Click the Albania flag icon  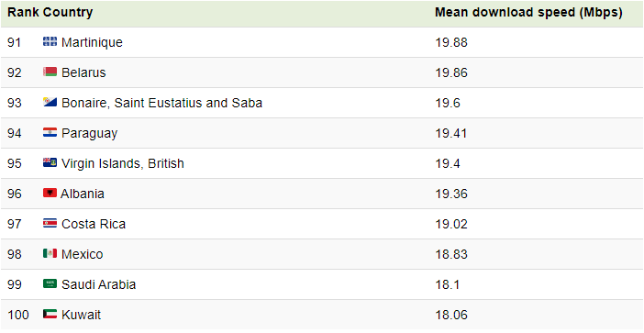click(x=50, y=193)
